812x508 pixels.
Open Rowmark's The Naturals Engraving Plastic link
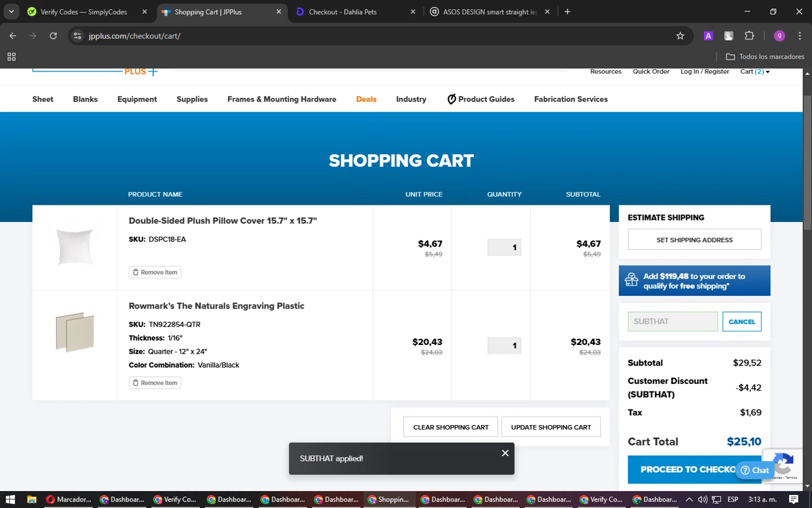pyautogui.click(x=217, y=306)
